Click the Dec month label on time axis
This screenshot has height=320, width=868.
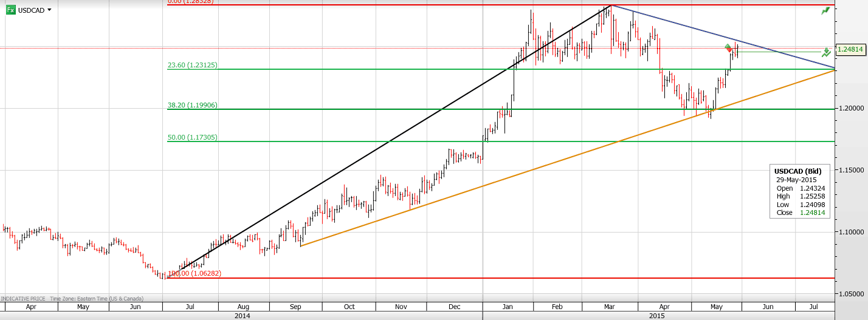454,307
